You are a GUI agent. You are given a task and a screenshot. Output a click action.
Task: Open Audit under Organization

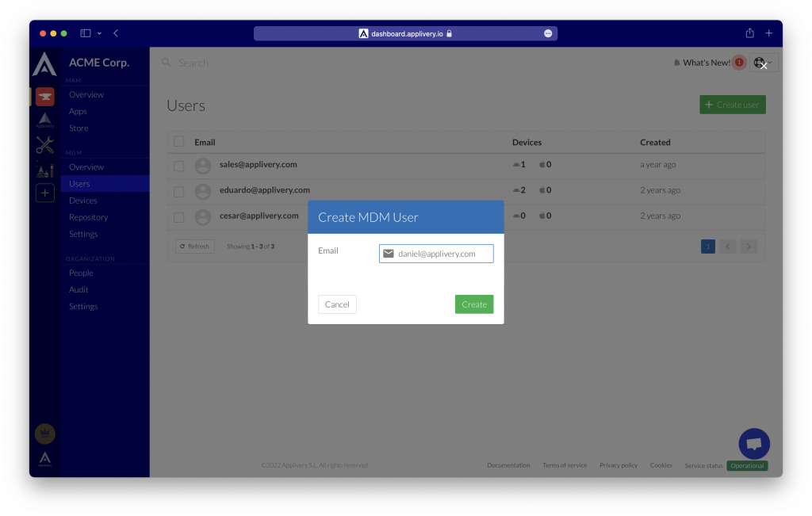(x=79, y=289)
